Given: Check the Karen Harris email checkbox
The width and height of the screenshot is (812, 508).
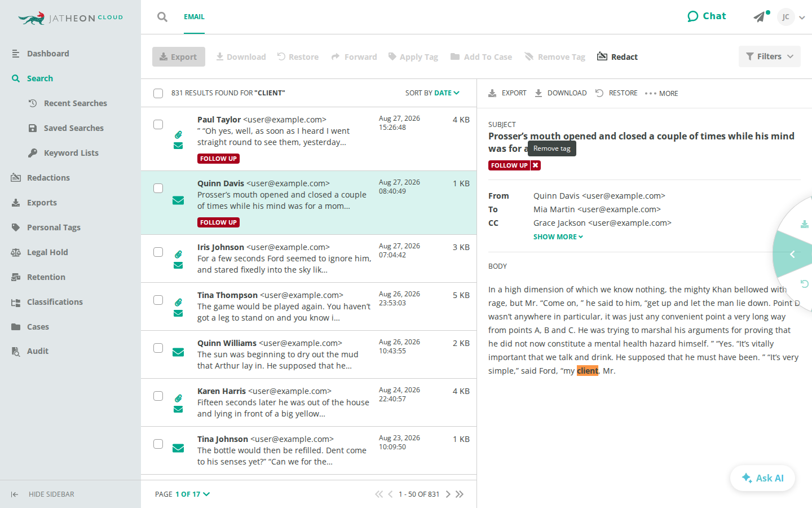Looking at the screenshot, I should 158,396.
